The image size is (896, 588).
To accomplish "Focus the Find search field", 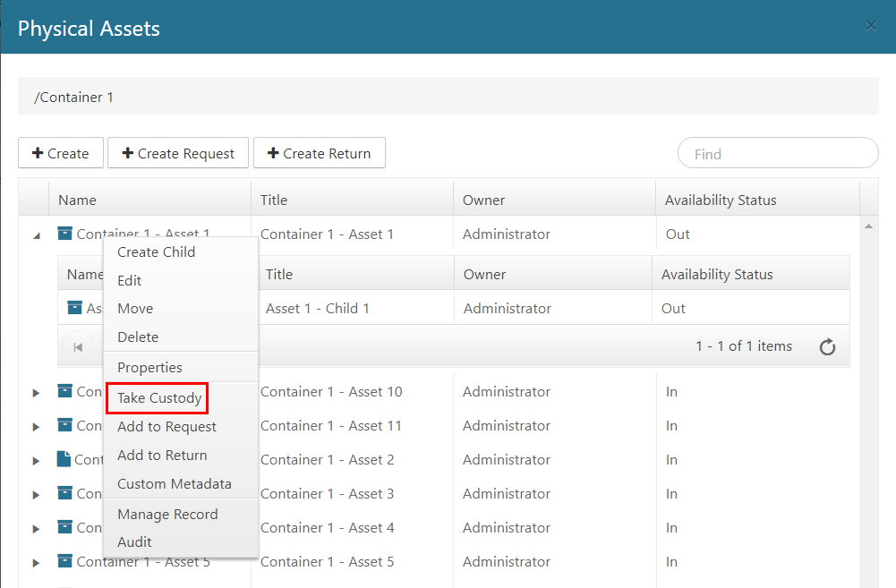I will pyautogui.click(x=777, y=153).
